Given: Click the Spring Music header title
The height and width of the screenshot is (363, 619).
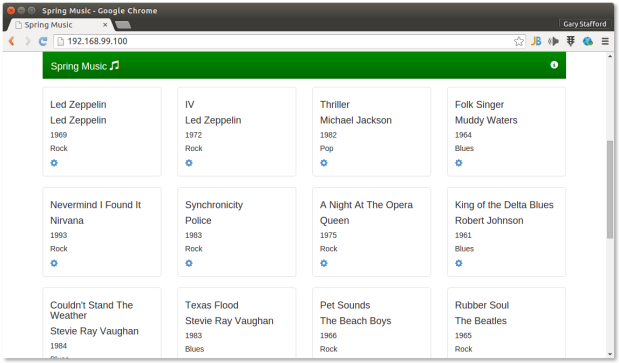Looking at the screenshot, I should [79, 66].
